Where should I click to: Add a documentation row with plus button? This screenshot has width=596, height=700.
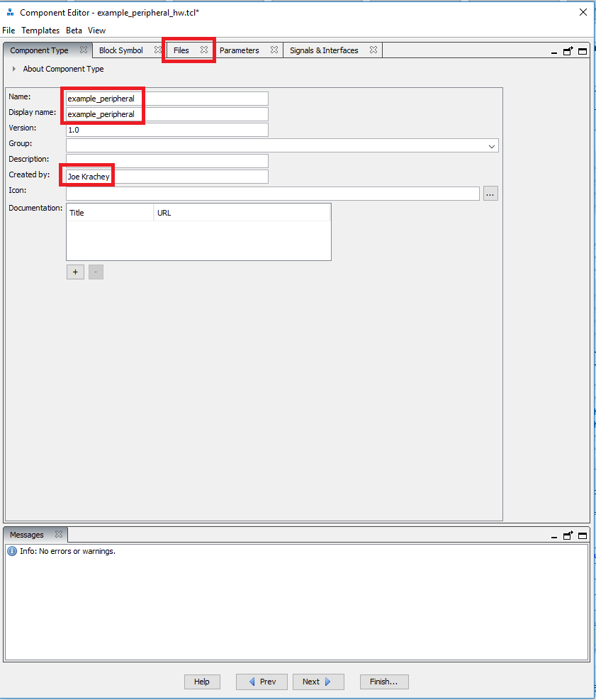[75, 272]
